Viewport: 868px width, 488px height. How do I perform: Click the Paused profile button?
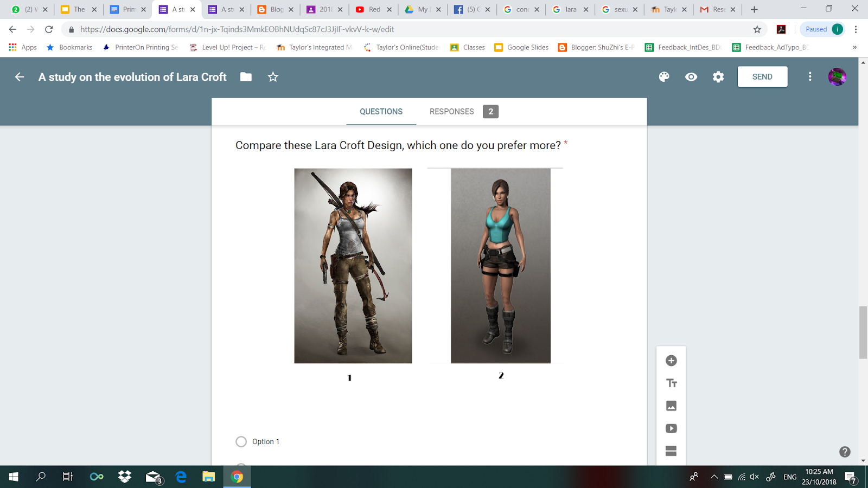tap(822, 29)
